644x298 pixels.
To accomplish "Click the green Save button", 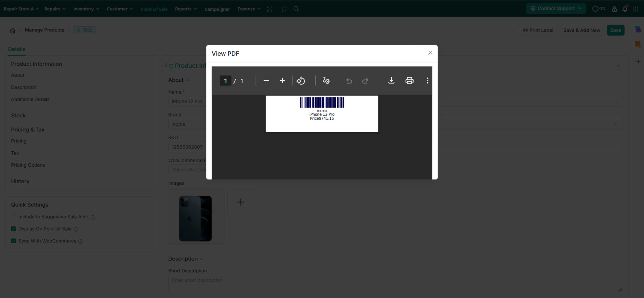I will coord(615,30).
